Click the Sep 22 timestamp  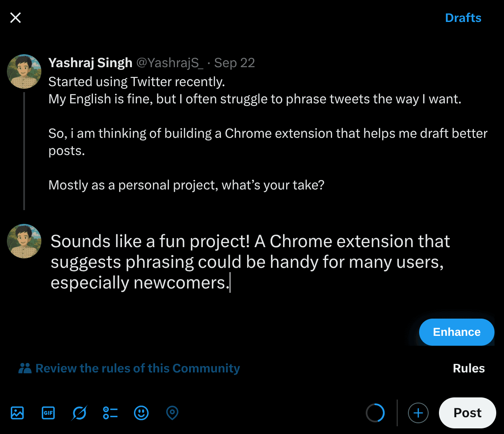(x=234, y=63)
